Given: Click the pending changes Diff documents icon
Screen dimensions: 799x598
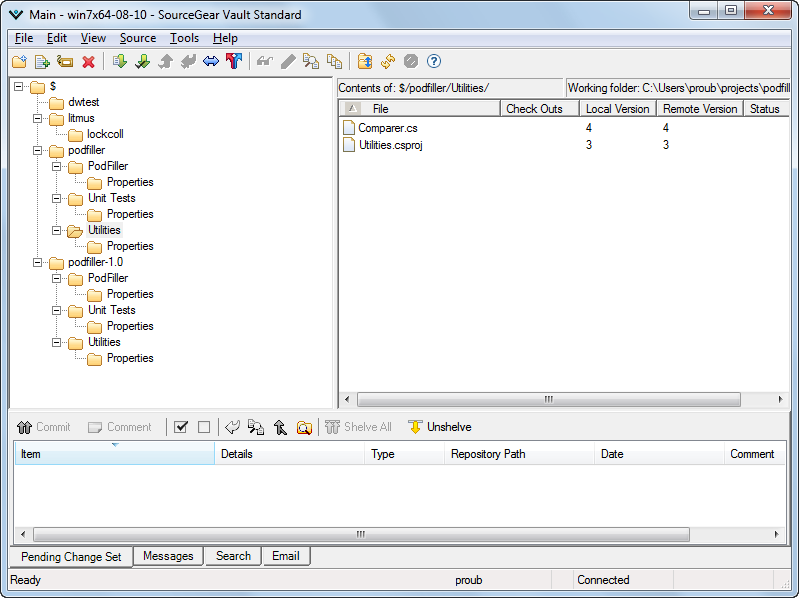Looking at the screenshot, I should click(x=256, y=427).
